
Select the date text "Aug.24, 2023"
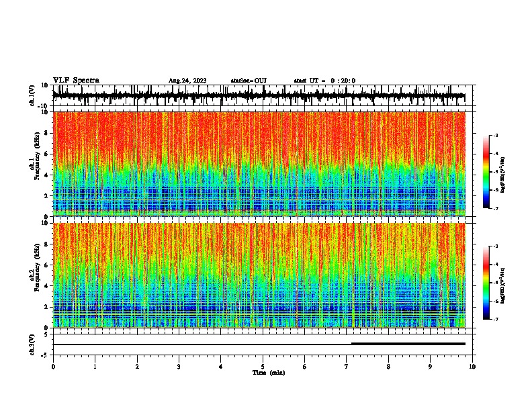tap(187, 81)
